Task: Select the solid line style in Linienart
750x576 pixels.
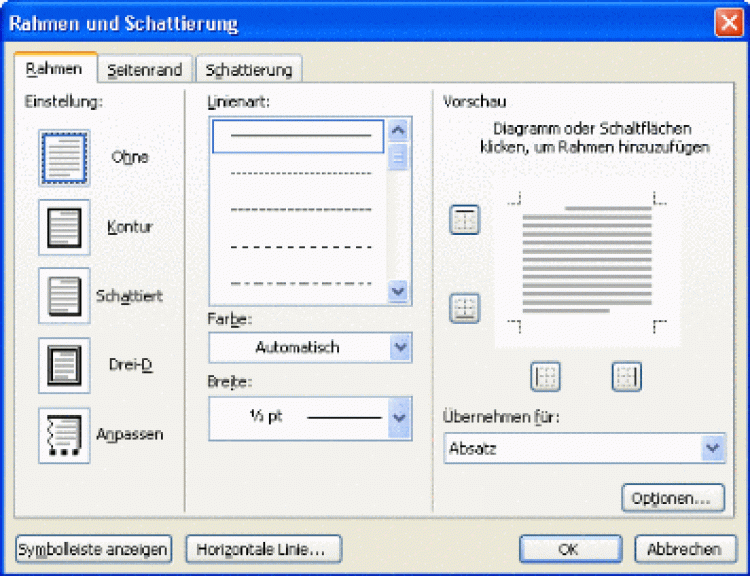Action: click(300, 136)
